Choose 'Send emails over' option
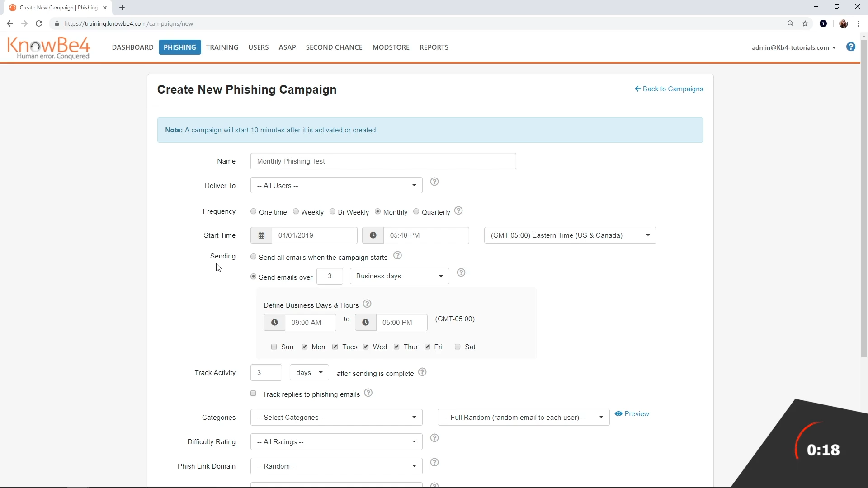This screenshot has width=868, height=488. [254, 277]
